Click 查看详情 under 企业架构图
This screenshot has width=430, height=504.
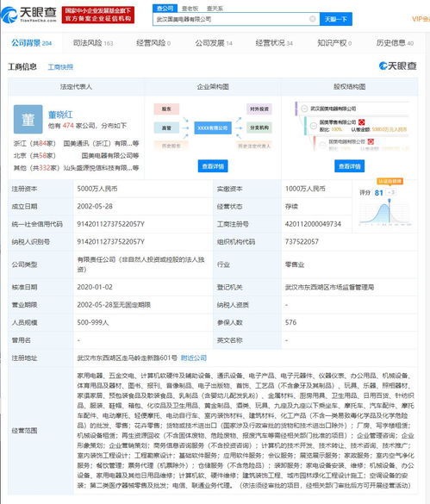(x=213, y=166)
